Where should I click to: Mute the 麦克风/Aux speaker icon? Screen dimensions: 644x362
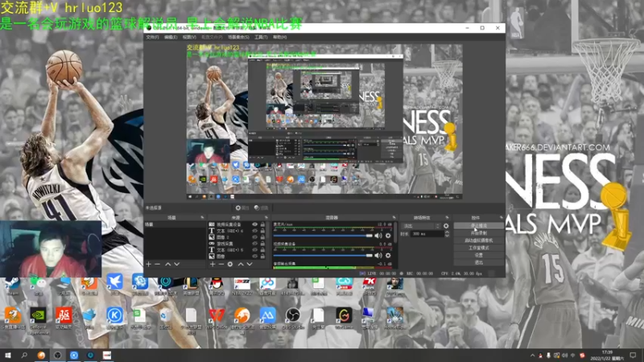click(x=378, y=236)
